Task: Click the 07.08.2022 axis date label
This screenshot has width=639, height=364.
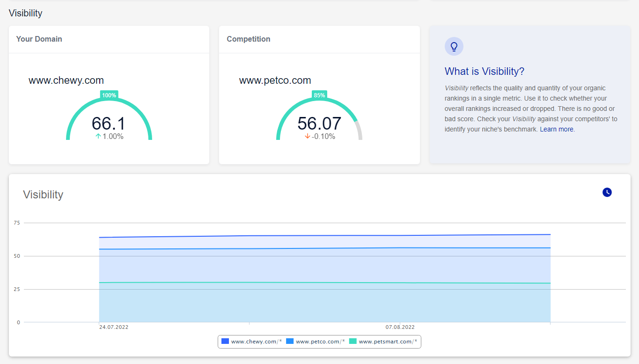Action: (x=400, y=328)
